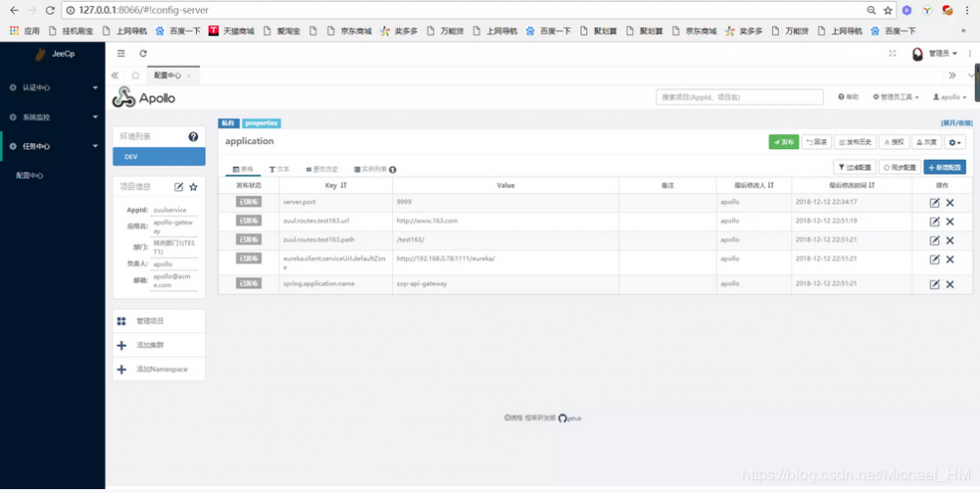The width and height of the screenshot is (980, 493).
Task: Open the gear settings dropdown for application
Action: 955,142
